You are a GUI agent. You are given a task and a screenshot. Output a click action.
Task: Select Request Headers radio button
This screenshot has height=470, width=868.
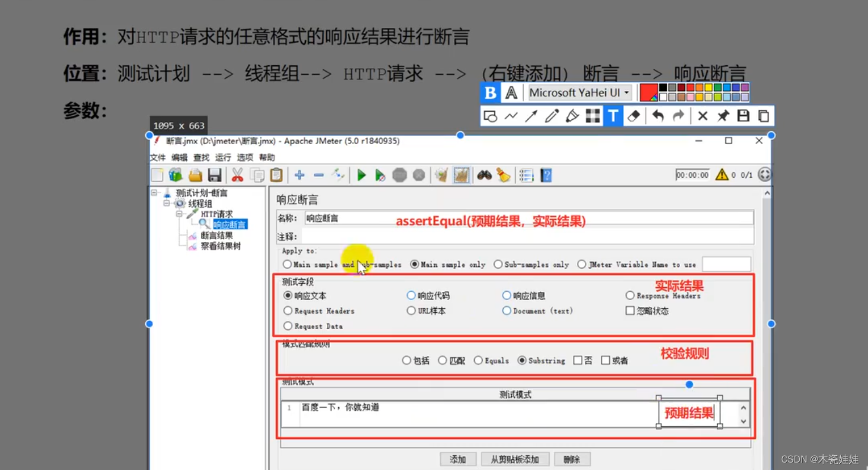click(288, 310)
